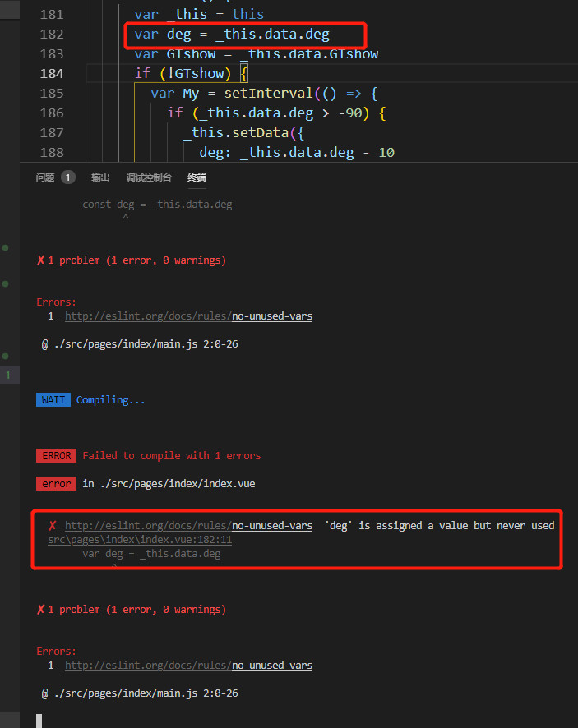Screen dimensions: 578x728
Task: Click the 'Compiling...' terminal text
Action: click(110, 400)
